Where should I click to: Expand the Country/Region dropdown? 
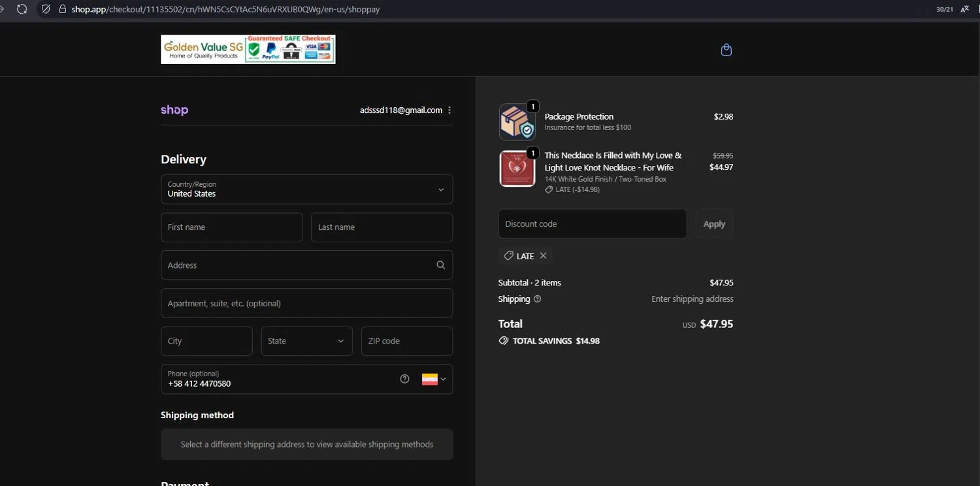click(x=306, y=189)
